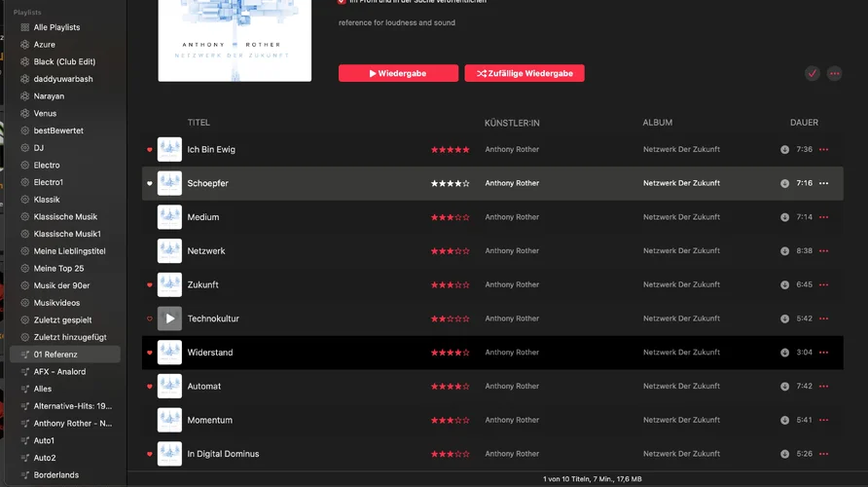This screenshot has width=868, height=487.
Task: Download the Netzwerk track
Action: pyautogui.click(x=784, y=251)
